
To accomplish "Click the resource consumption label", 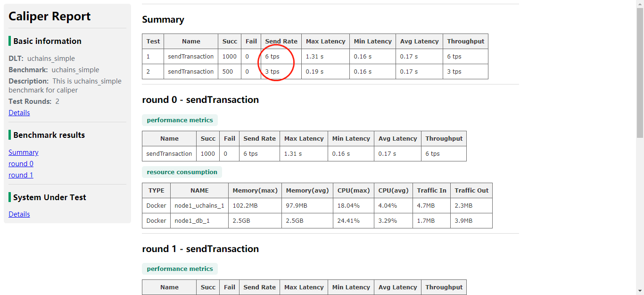I will tap(182, 172).
